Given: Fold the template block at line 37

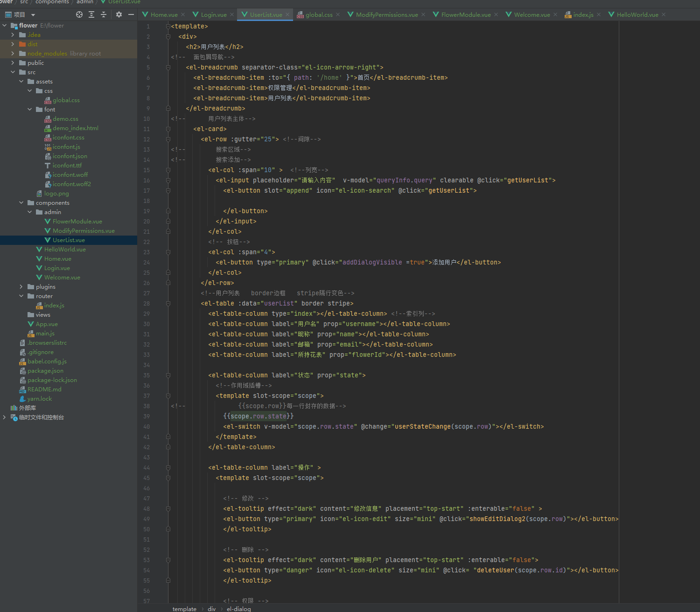Looking at the screenshot, I should coord(168,396).
